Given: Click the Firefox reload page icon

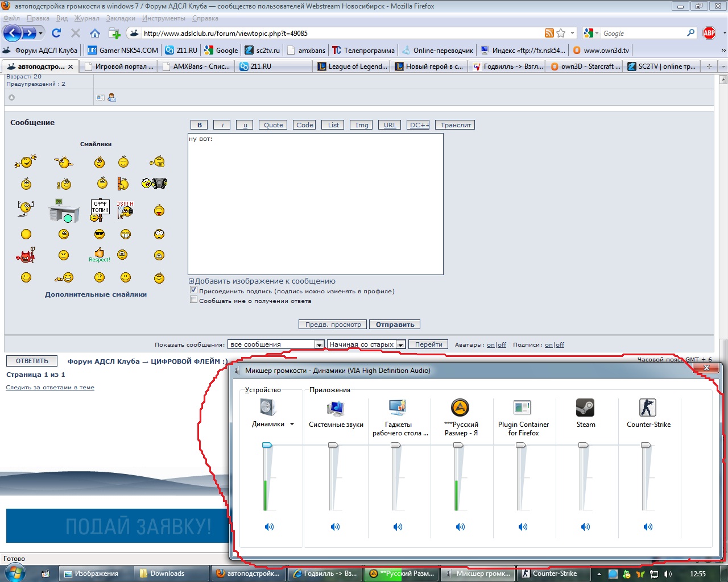Looking at the screenshot, I should (x=56, y=33).
